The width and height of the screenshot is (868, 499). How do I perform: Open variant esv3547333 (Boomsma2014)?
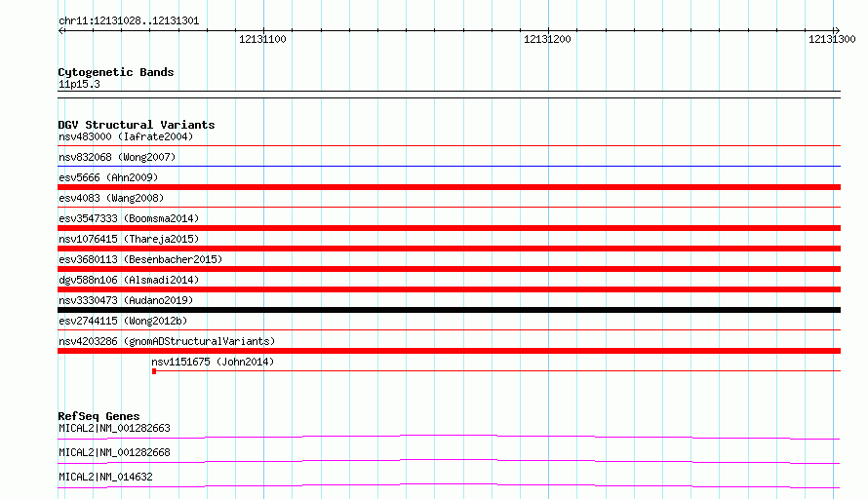(129, 218)
